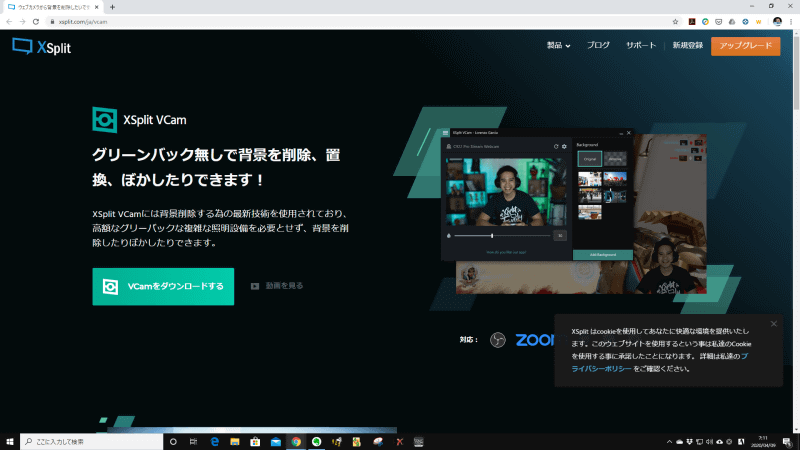The width and height of the screenshot is (800, 450).
Task: Click the アップグレード button
Action: (x=745, y=46)
